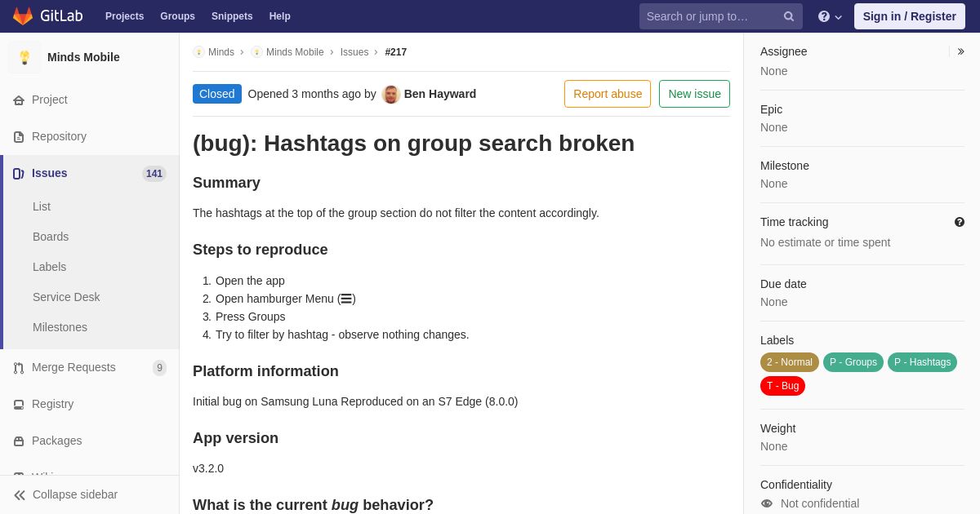Click the GitLab fox logo

23,16
